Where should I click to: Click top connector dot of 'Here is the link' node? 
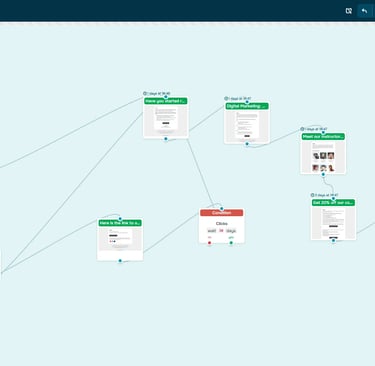tap(120, 219)
